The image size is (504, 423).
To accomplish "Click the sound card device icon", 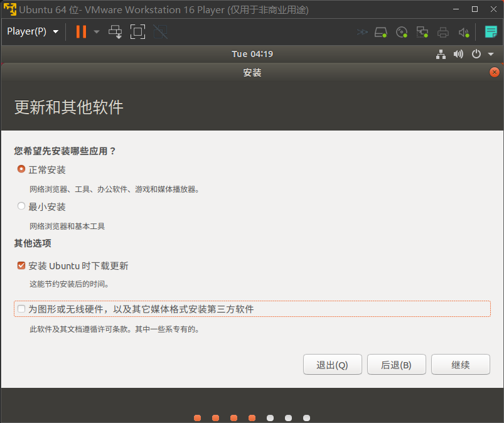I will click(464, 32).
